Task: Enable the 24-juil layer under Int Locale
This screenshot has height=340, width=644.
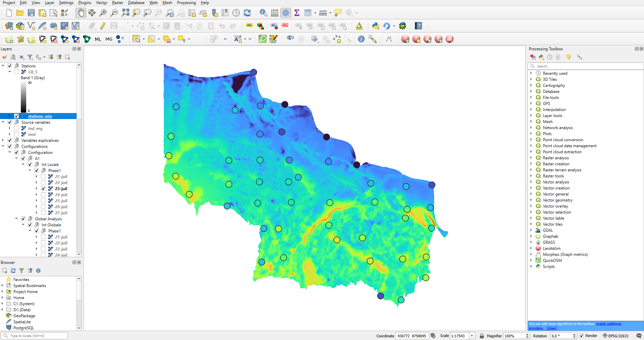Action: click(x=43, y=195)
